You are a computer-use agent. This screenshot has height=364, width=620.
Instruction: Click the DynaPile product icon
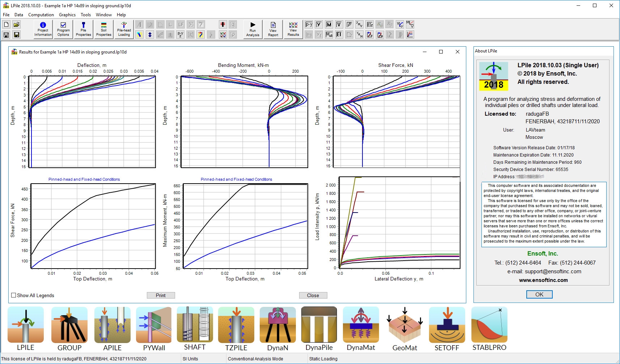click(x=319, y=325)
